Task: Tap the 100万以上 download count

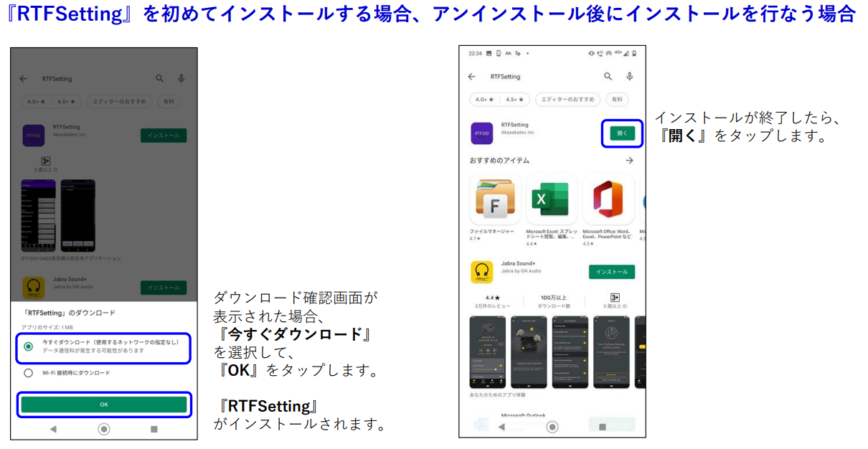Action: coord(553,298)
